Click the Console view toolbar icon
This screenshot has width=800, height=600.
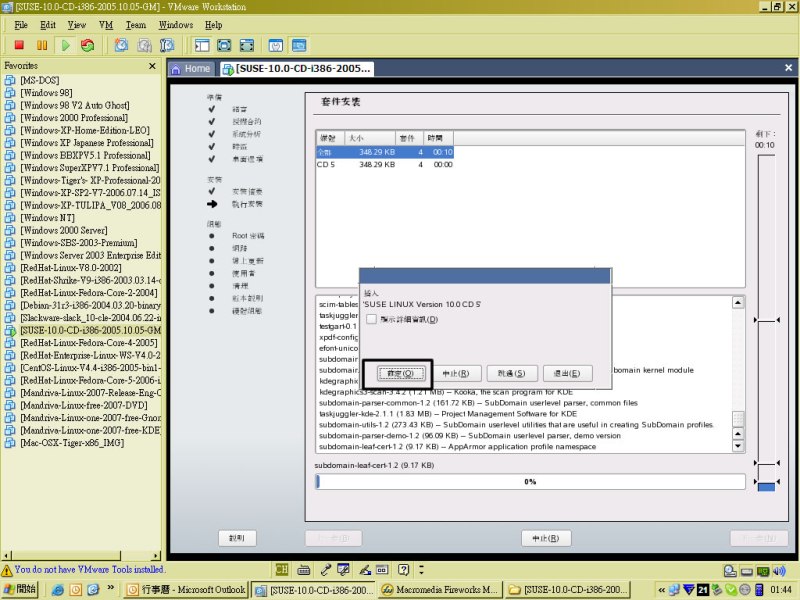click(299, 45)
